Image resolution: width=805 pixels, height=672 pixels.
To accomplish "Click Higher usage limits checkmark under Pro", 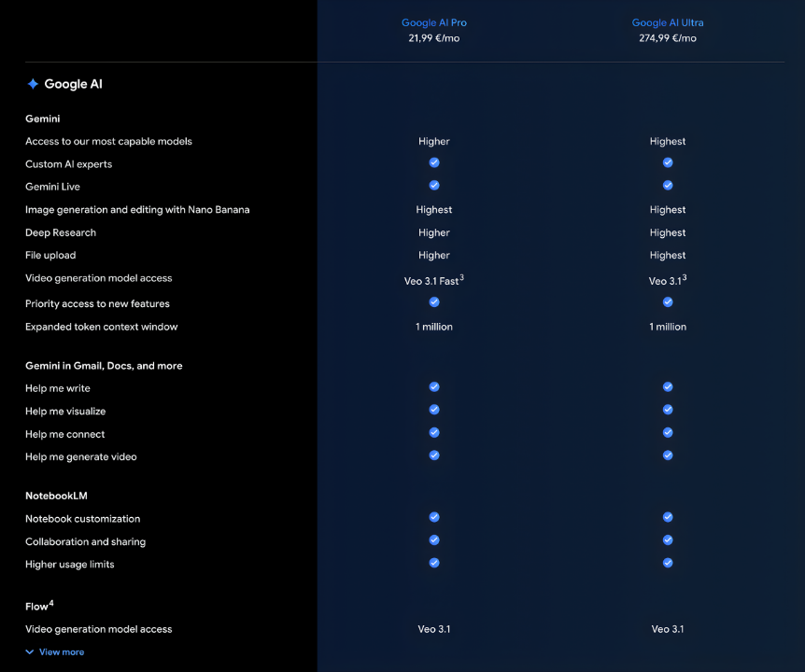I will [434, 563].
